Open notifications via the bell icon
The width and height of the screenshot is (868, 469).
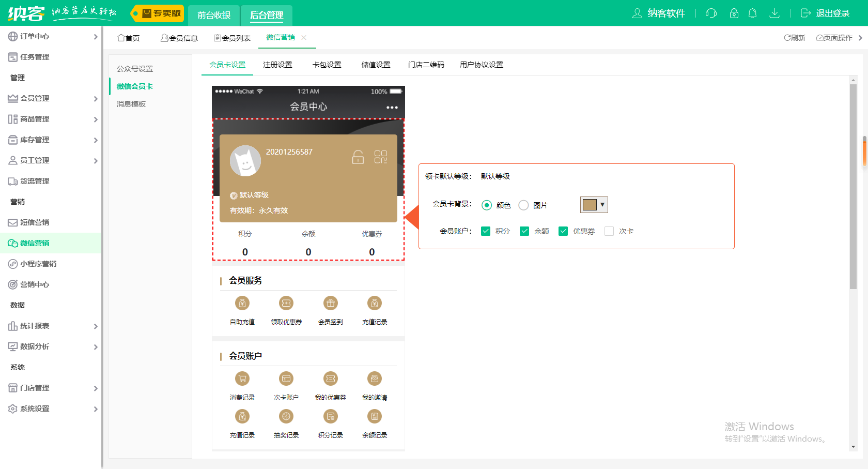click(753, 13)
